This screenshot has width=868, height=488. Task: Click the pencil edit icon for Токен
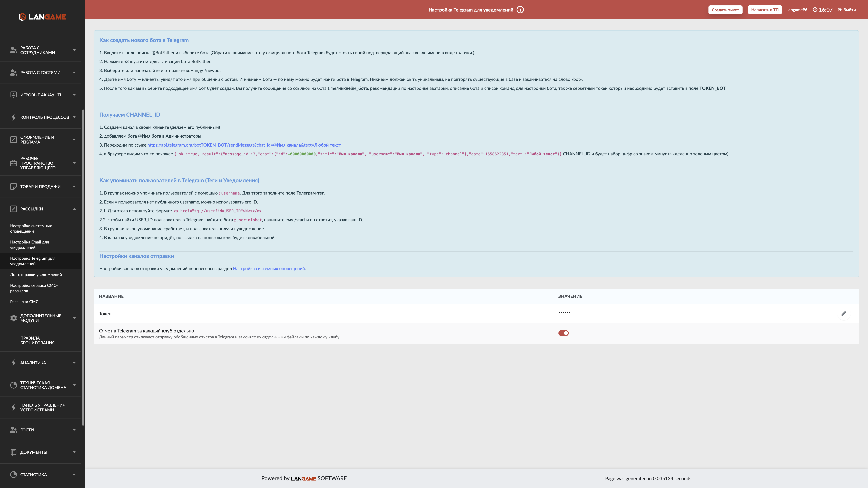844,313
